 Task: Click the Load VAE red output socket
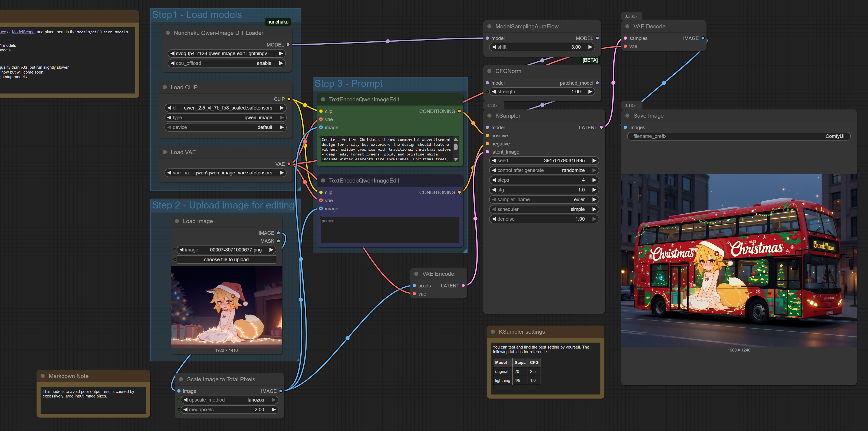(289, 164)
